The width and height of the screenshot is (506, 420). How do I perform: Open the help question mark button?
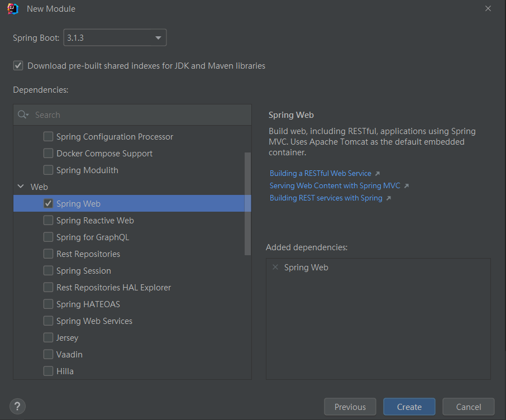(17, 406)
